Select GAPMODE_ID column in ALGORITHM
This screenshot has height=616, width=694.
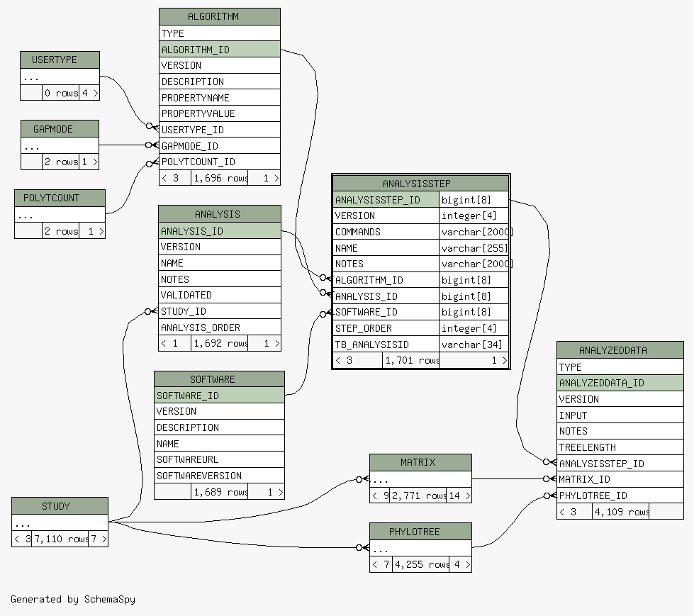pyautogui.click(x=220, y=145)
